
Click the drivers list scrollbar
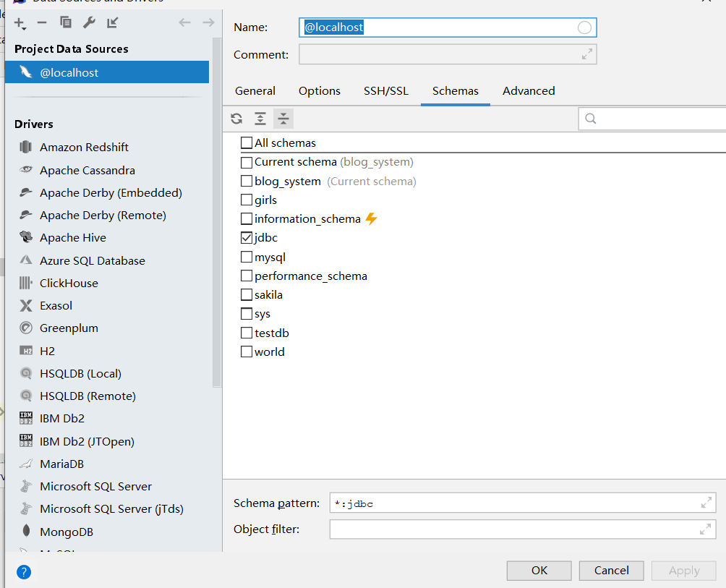(x=217, y=212)
